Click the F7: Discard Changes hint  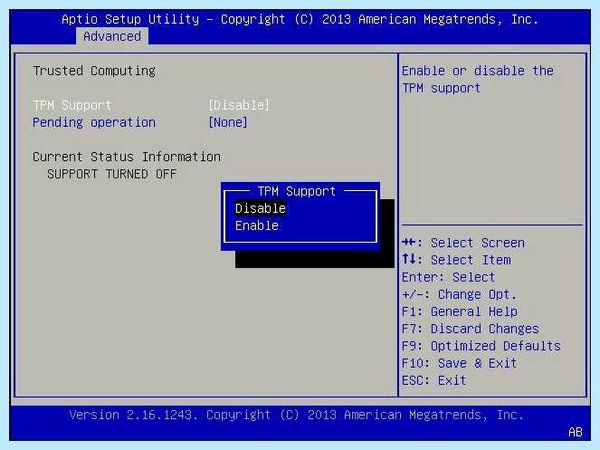coord(470,329)
